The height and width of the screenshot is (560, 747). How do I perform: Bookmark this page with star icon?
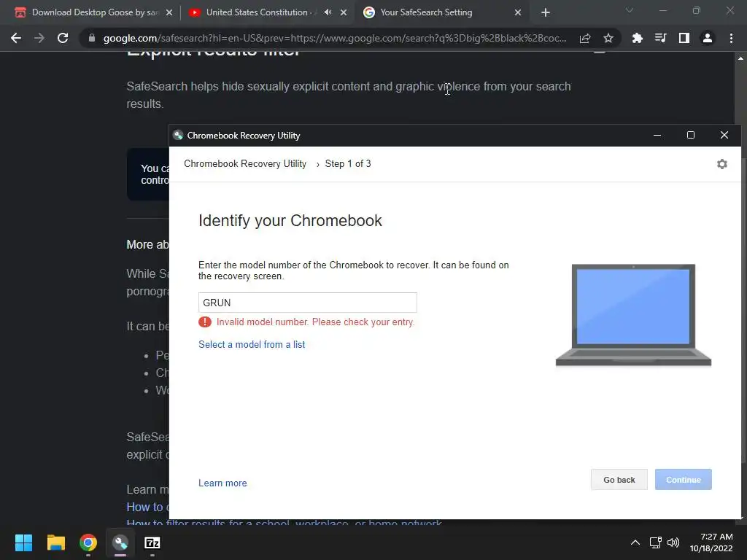(x=608, y=38)
